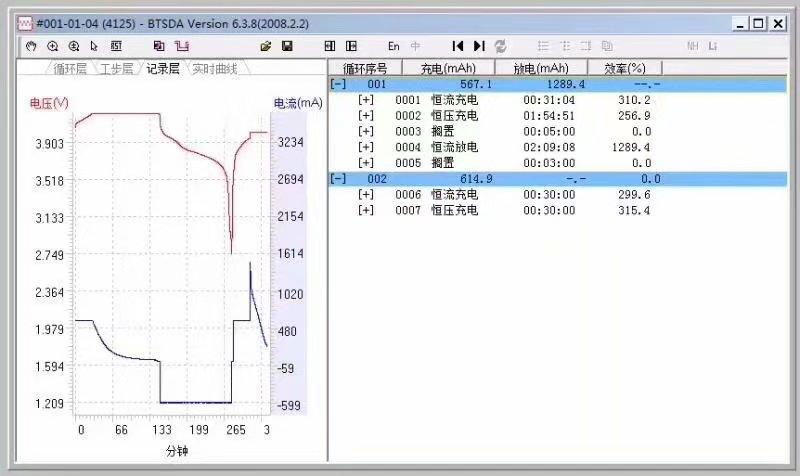Expand step 0001 恒流充电
The width and height of the screenshot is (800, 476).
point(366,100)
